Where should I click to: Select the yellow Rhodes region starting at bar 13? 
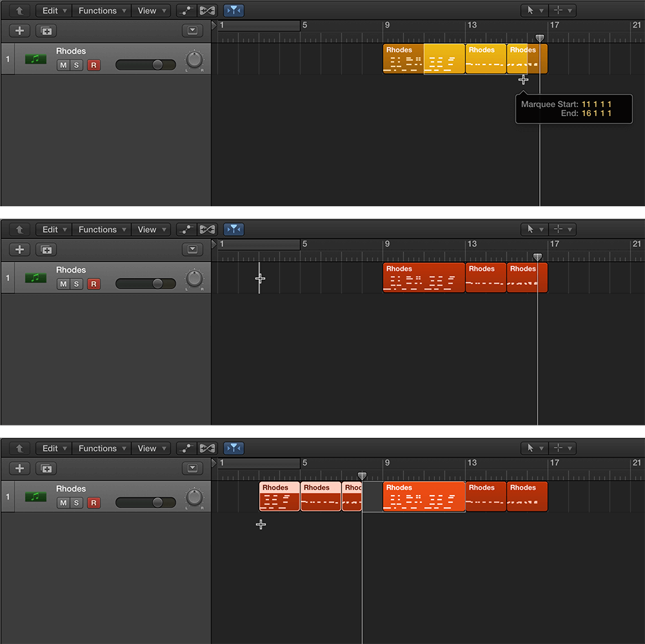tap(486, 59)
